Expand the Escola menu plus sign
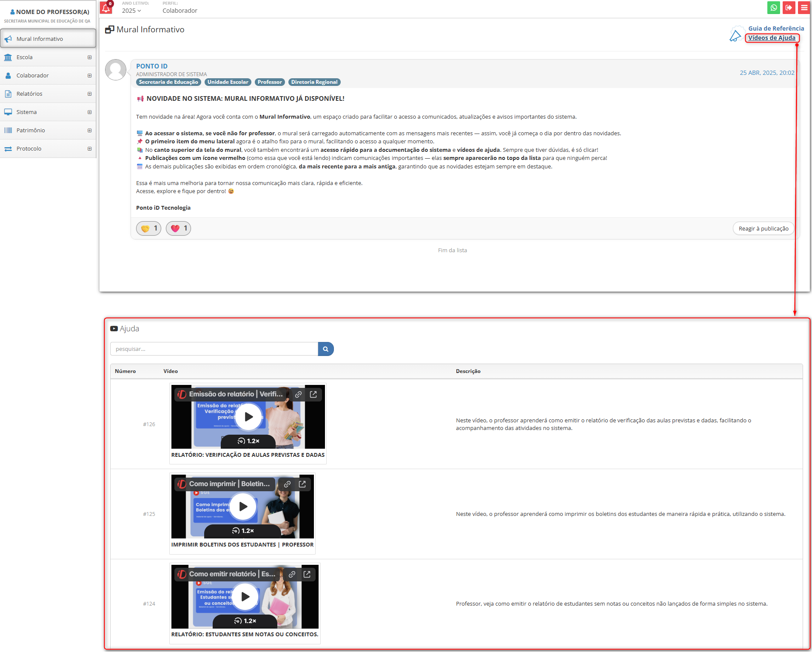The height and width of the screenshot is (652, 812). click(89, 57)
